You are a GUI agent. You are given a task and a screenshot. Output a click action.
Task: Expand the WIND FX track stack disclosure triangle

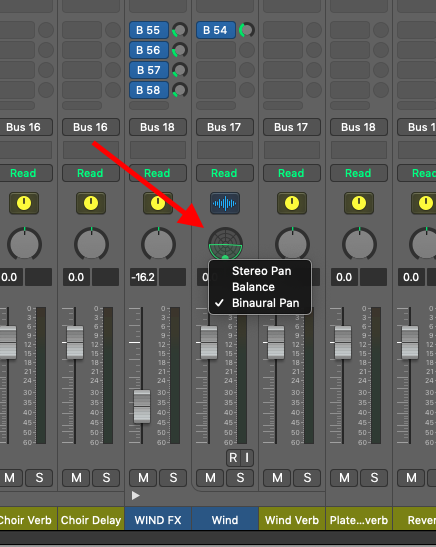(x=136, y=495)
